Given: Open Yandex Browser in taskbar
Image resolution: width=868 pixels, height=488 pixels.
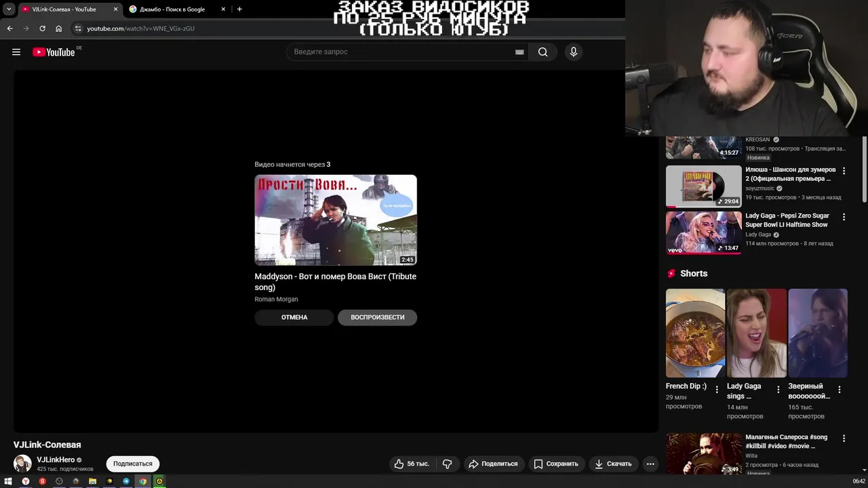Looking at the screenshot, I should click(x=25, y=481).
